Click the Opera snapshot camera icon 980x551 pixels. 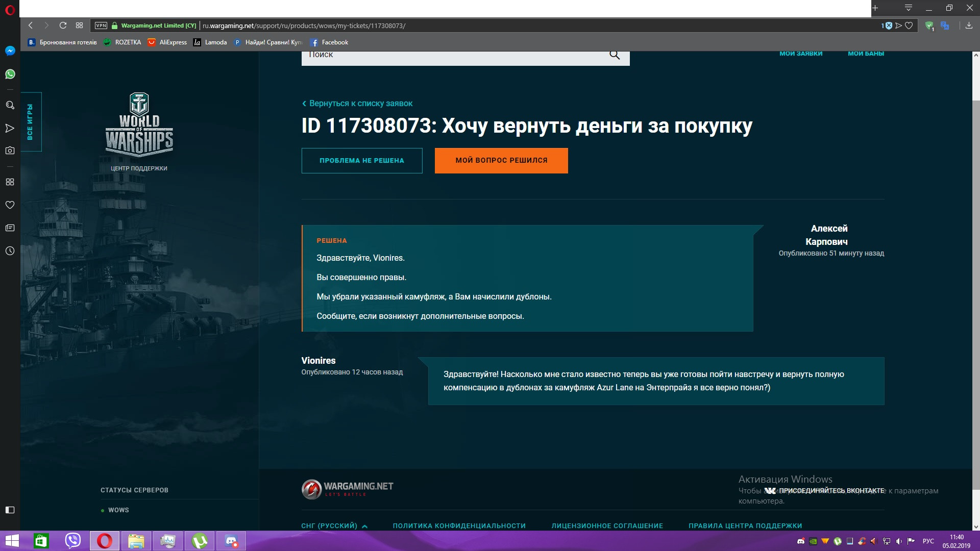pyautogui.click(x=10, y=151)
